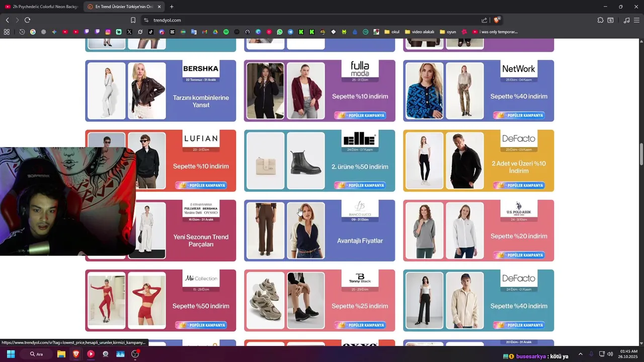Click the Elle black chelsea boot thumbnail
Image resolution: width=644 pixels, height=362 pixels.
305,160
